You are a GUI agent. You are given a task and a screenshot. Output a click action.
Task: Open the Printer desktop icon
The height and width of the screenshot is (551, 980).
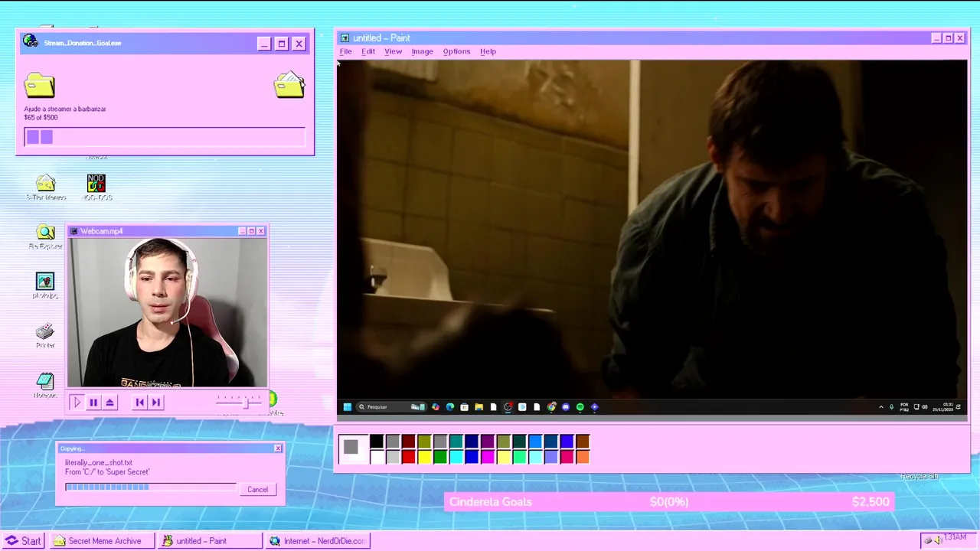click(x=45, y=335)
